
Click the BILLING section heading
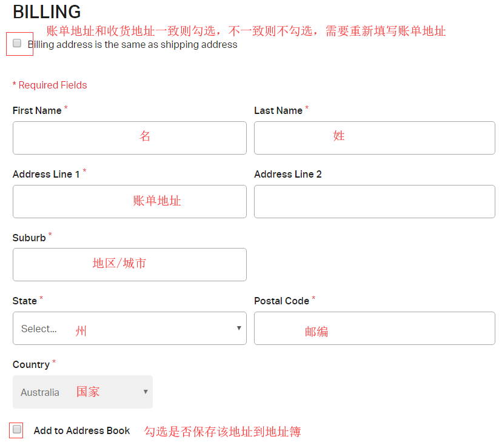click(x=47, y=12)
